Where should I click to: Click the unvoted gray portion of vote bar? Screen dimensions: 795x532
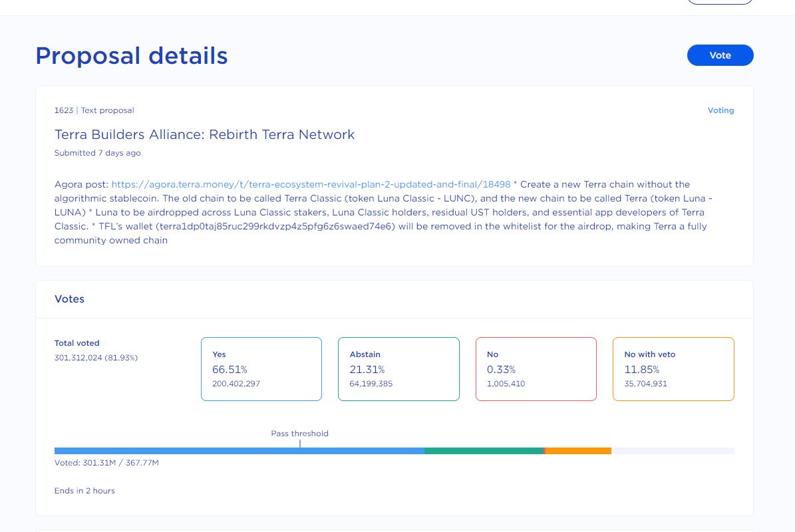click(x=673, y=451)
